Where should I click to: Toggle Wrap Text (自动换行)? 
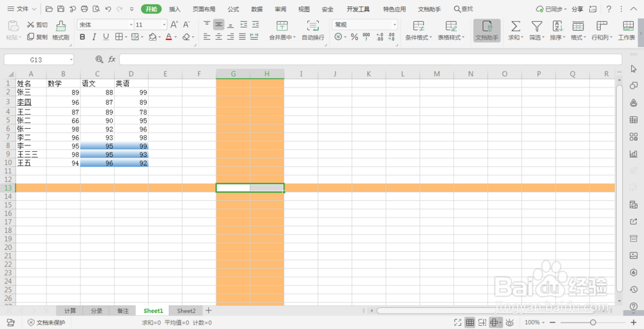[313, 31]
